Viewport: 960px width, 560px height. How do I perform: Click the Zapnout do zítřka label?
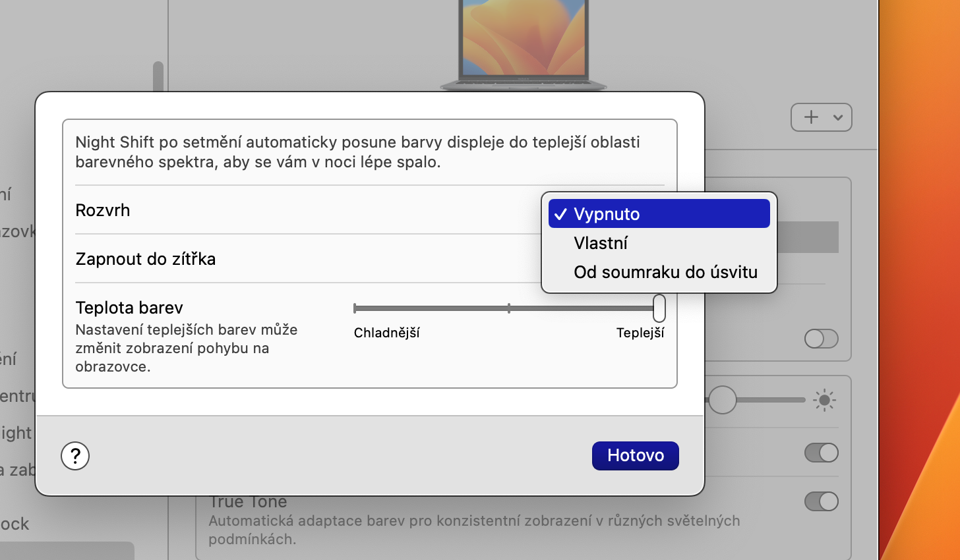[x=146, y=259]
